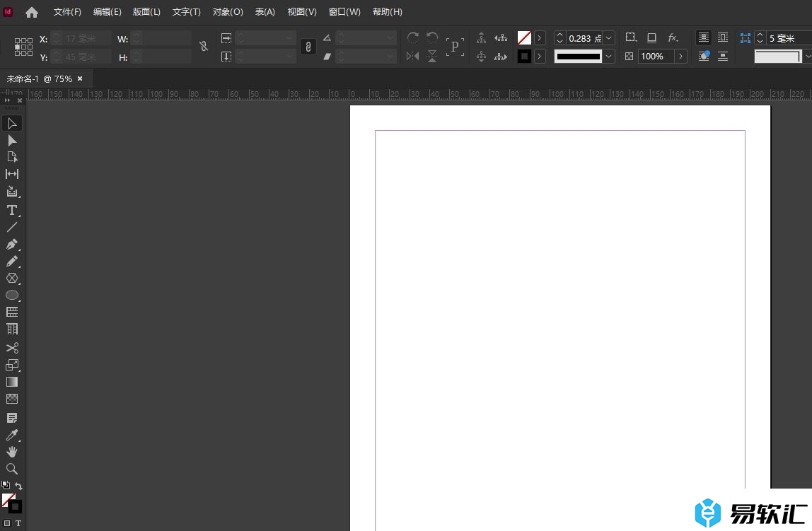Select the Gradient Swatch tool
812x531 pixels.
(x=12, y=382)
